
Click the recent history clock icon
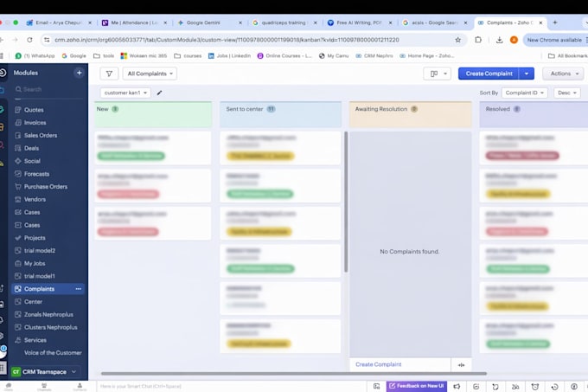554,386
